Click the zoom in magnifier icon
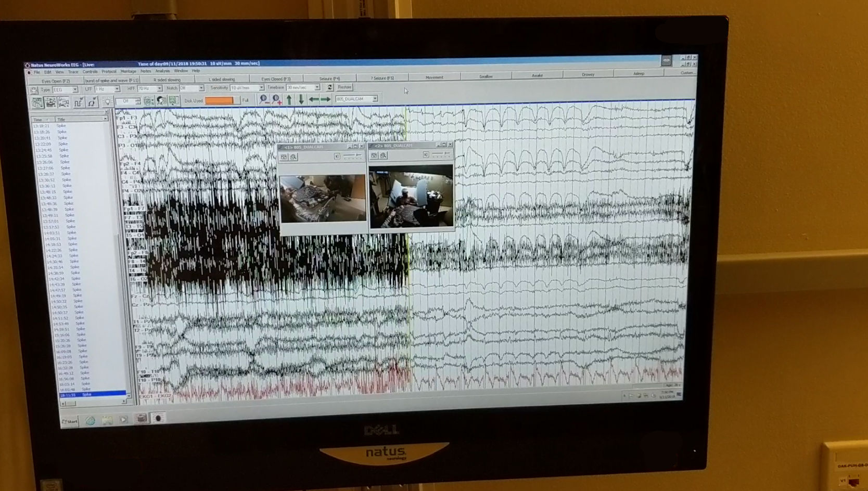This screenshot has width=868, height=491. (276, 99)
